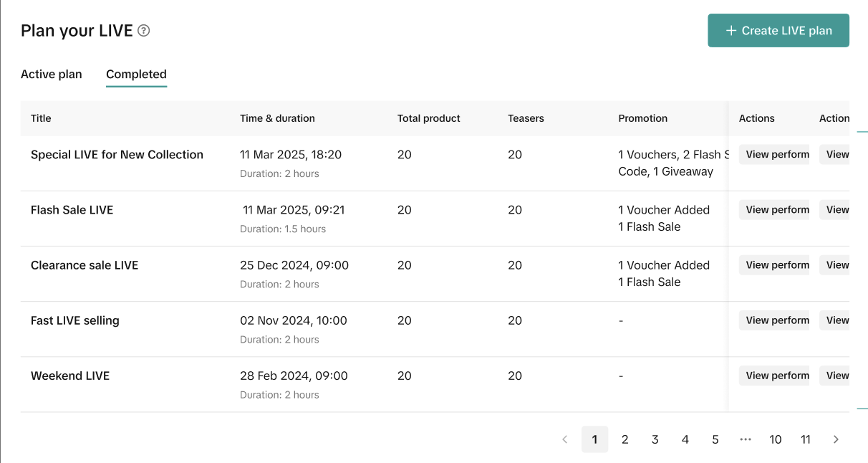868x463 pixels.
Task: Go to last page 11
Action: click(x=806, y=439)
